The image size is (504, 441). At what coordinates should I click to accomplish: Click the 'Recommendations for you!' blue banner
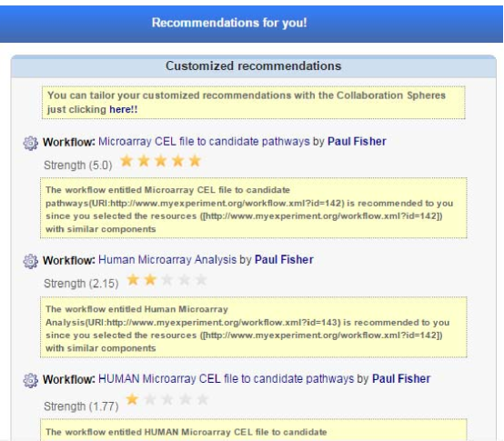point(251,24)
